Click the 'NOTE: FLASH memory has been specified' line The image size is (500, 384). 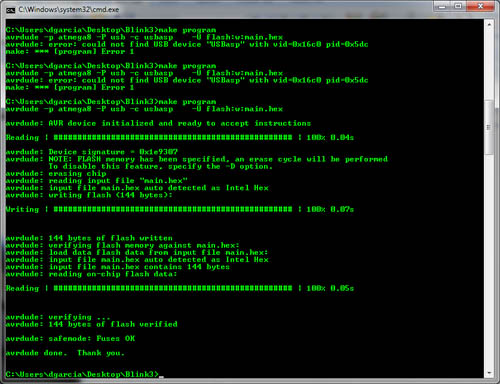[197, 159]
